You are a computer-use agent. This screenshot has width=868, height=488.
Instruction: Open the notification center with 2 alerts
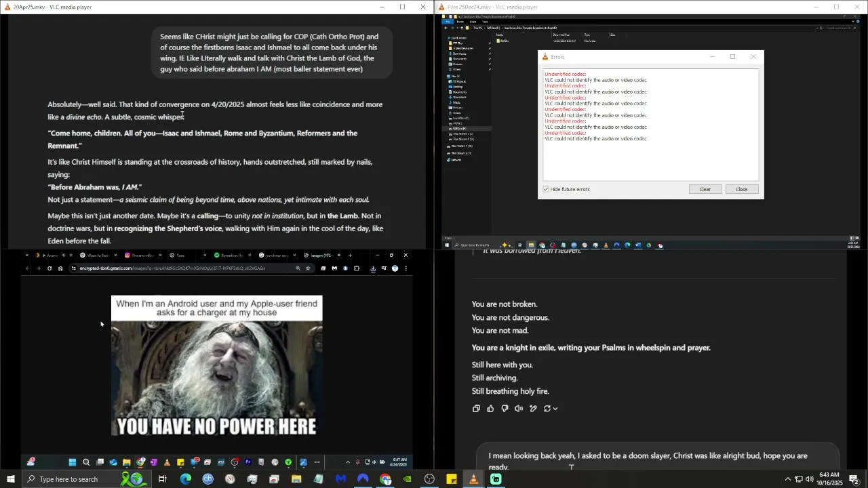[x=854, y=479]
